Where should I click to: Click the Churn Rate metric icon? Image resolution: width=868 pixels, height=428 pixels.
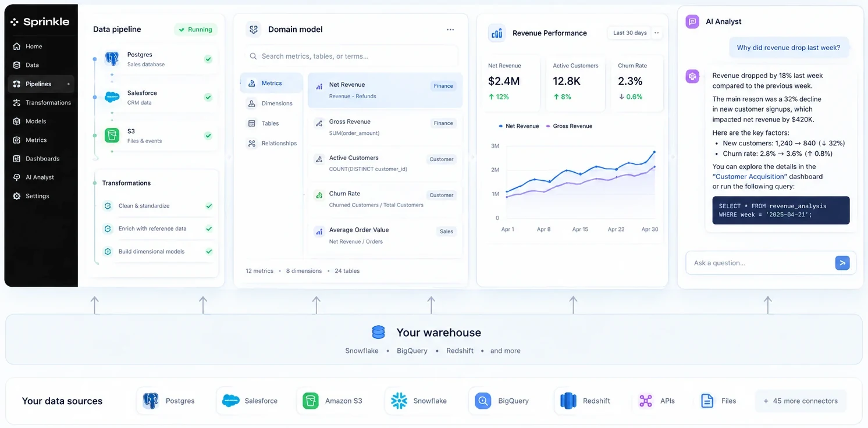click(x=319, y=195)
